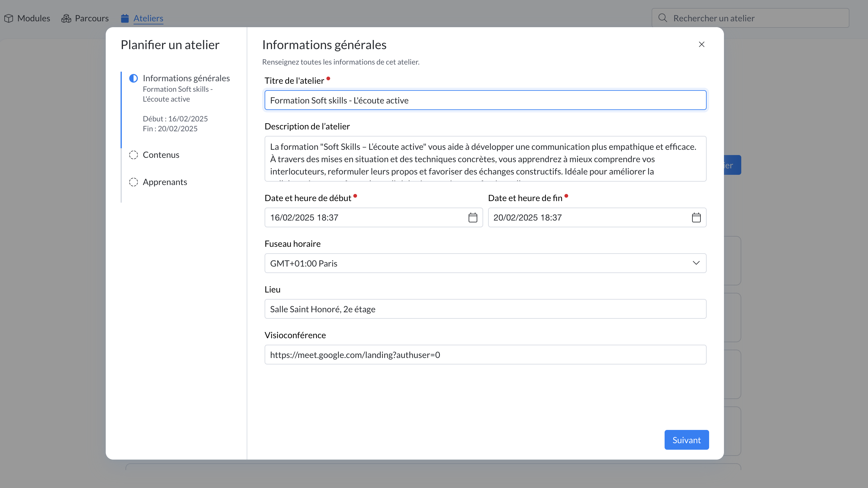
Task: Open the end date calendar picker icon
Action: 696,217
